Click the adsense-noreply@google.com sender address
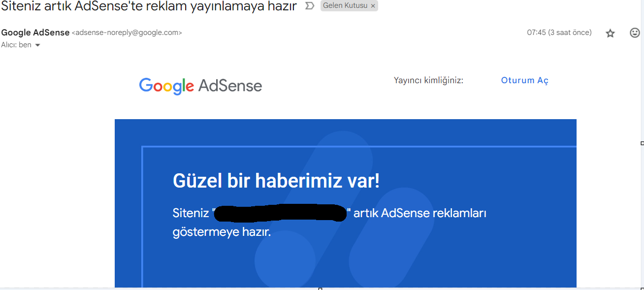Image resolution: width=644 pixels, height=290 pixels. pos(127,33)
